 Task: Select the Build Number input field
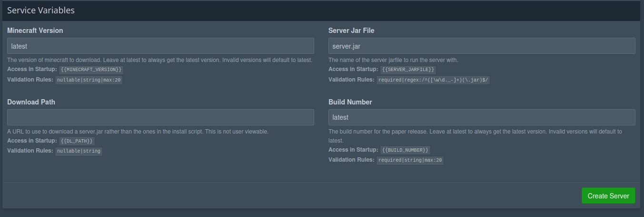(x=482, y=117)
